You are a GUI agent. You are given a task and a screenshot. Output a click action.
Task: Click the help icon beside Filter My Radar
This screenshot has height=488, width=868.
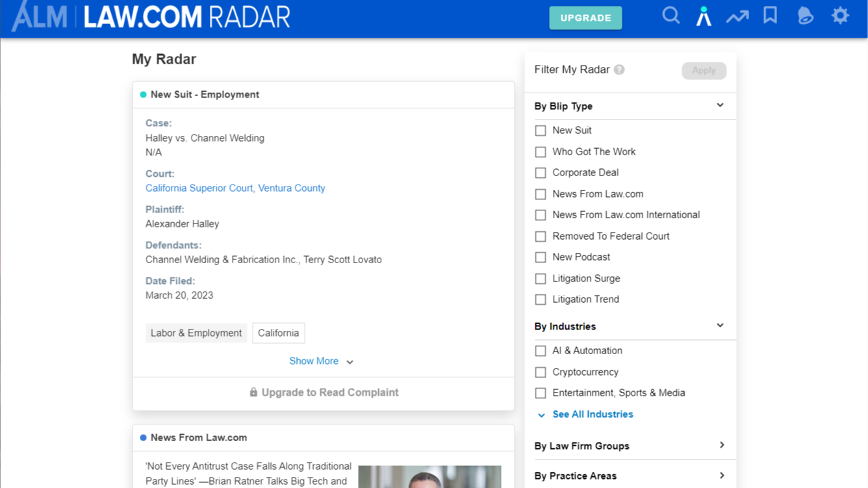(619, 70)
